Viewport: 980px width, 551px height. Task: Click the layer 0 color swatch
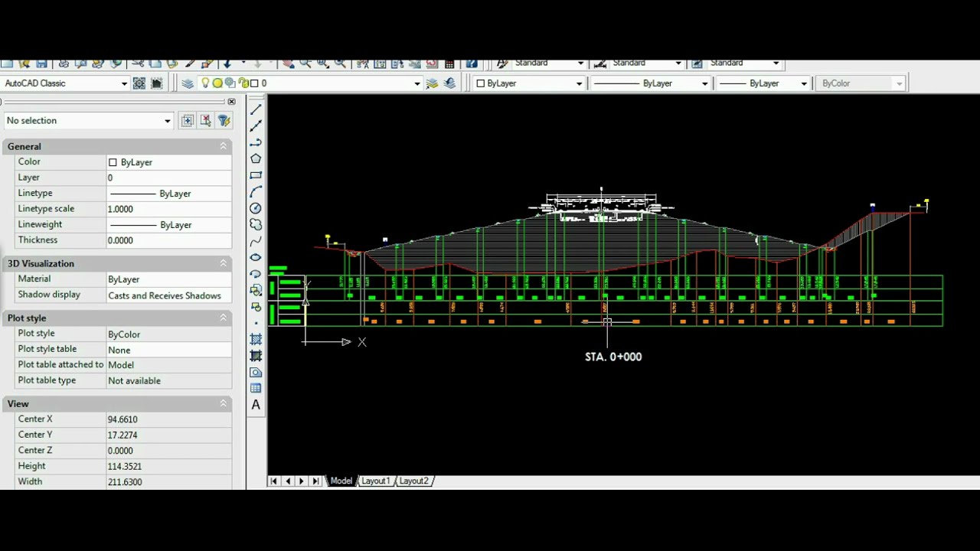[254, 83]
